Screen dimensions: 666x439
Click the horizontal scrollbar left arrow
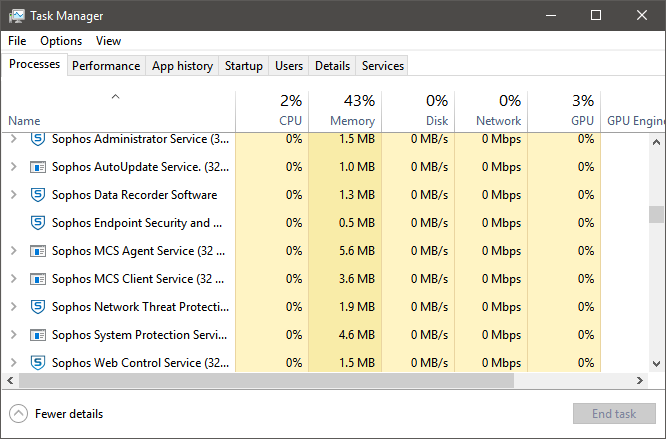tap(10, 380)
